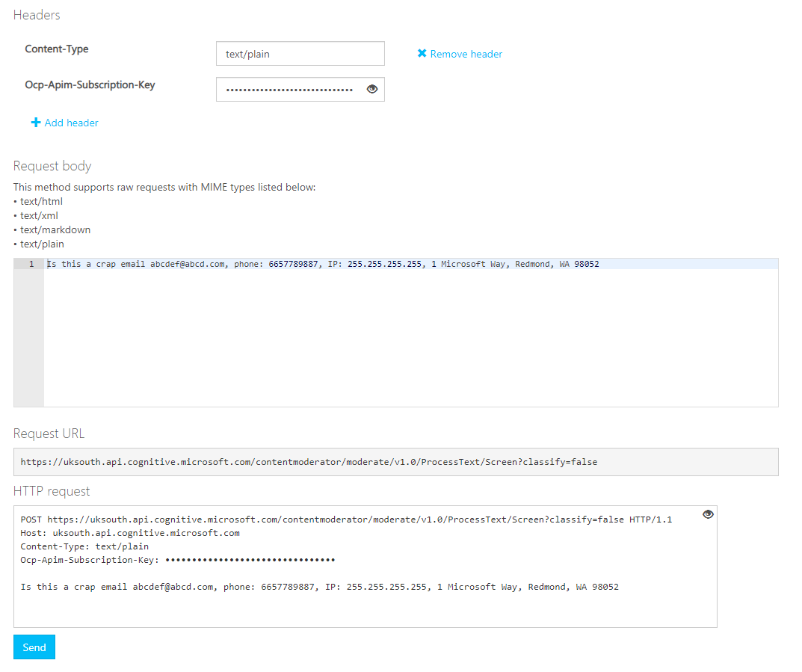Focus the Content-Type value field

click(x=300, y=54)
